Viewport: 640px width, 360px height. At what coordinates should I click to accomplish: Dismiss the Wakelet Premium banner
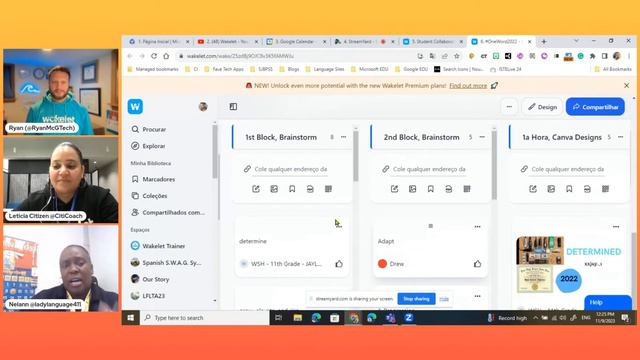[627, 86]
